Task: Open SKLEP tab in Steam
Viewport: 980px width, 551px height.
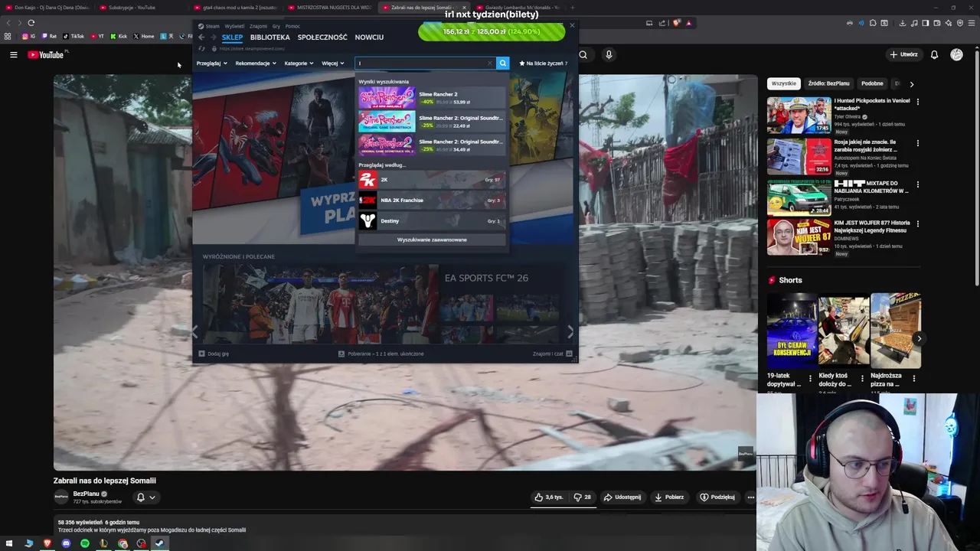Action: pyautogui.click(x=232, y=37)
